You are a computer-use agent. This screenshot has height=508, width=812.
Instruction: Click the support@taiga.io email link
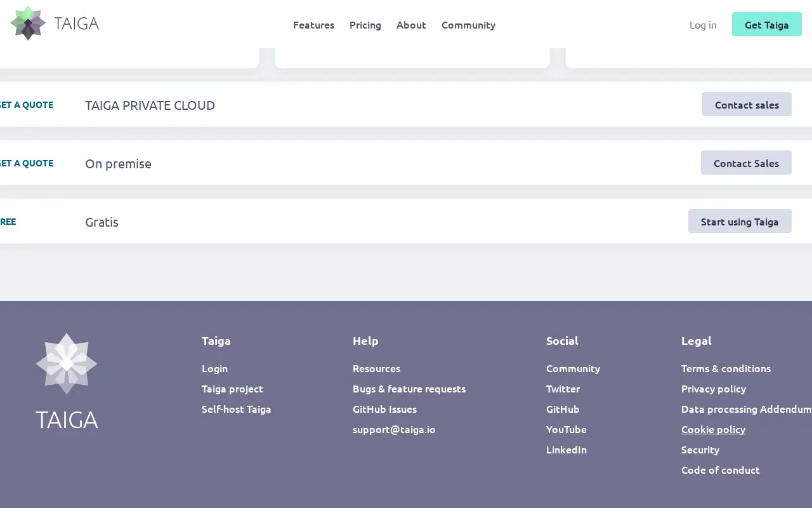pos(394,429)
